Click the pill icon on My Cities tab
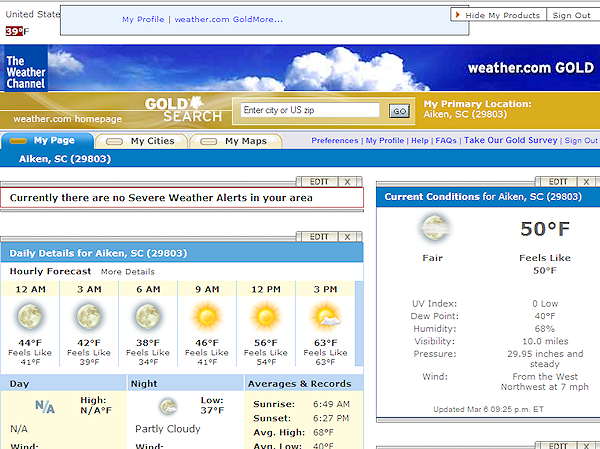600x449 pixels. (x=114, y=142)
